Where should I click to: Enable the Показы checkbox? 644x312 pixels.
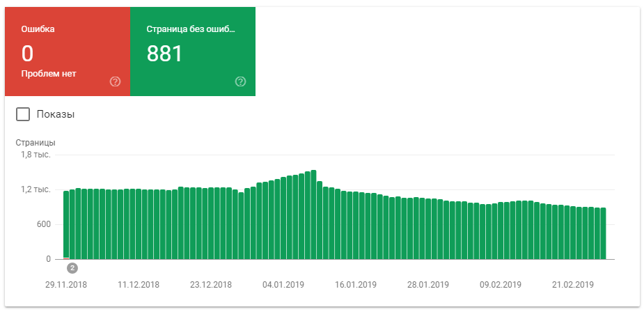(23, 114)
